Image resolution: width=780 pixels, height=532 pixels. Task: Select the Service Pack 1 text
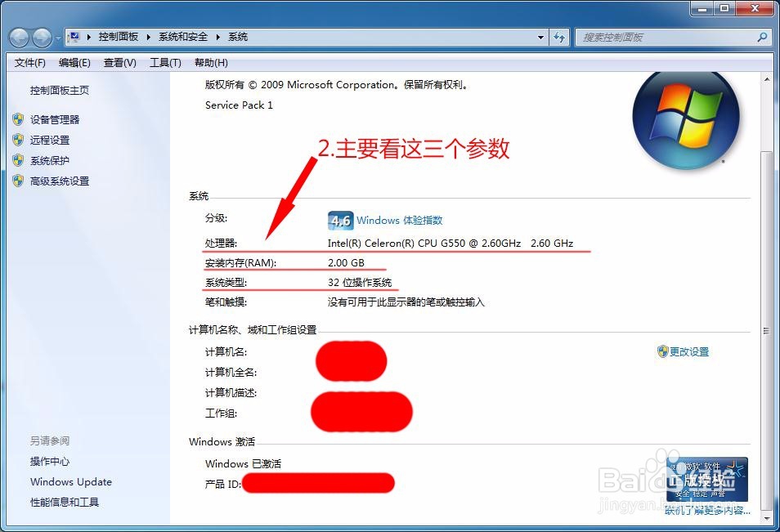coord(239,105)
